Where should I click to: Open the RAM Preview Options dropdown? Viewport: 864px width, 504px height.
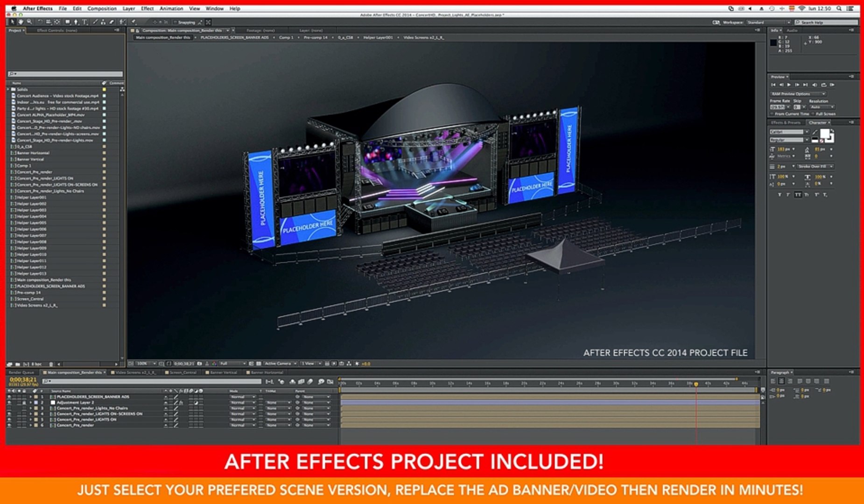click(x=798, y=94)
